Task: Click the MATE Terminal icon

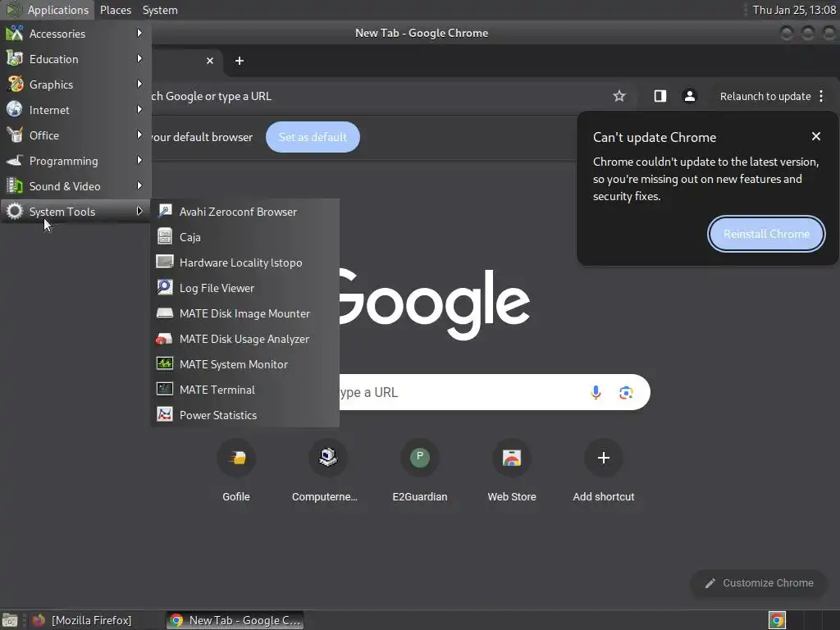Action: pyautogui.click(x=164, y=389)
